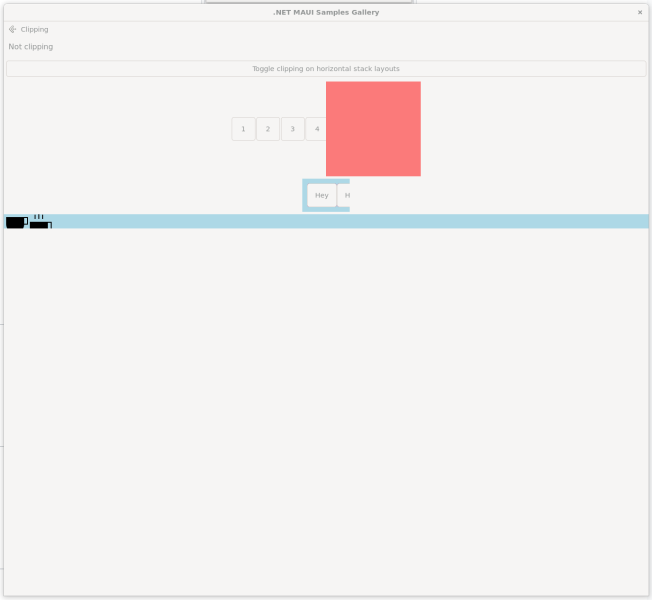652x600 pixels.
Task: Select the button labeled 3
Action: 292,129
